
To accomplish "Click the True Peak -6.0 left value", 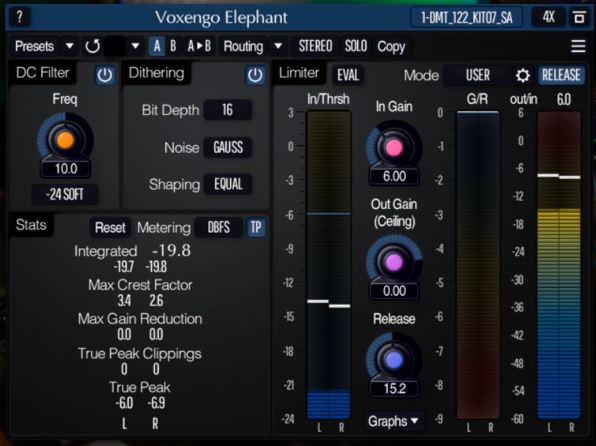I will coord(124,403).
